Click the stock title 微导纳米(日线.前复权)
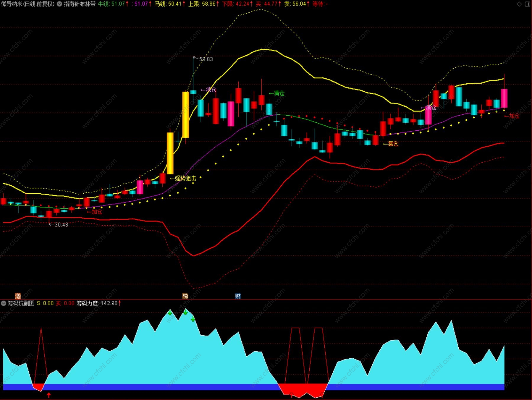The image size is (532, 400). coord(28,4)
